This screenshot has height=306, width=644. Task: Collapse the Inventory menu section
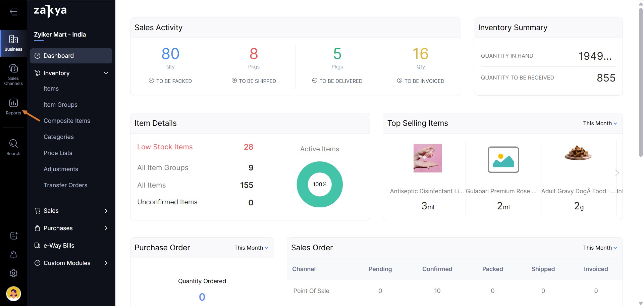pyautogui.click(x=106, y=73)
